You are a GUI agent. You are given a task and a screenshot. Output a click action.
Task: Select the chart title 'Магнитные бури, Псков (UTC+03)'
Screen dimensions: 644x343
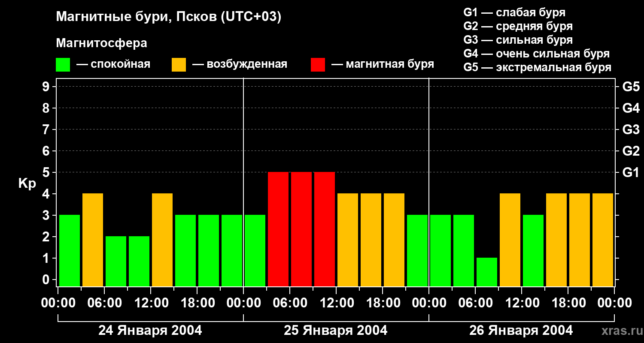169,17
